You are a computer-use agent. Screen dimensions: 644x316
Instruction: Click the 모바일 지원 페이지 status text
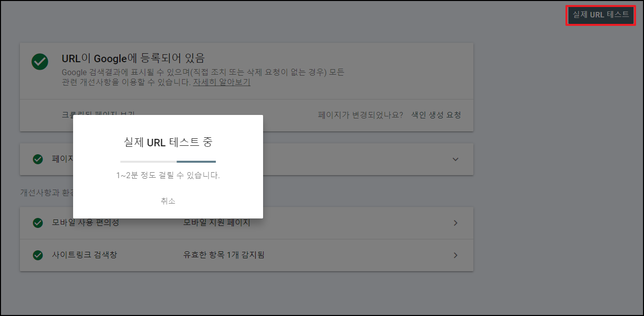click(217, 222)
